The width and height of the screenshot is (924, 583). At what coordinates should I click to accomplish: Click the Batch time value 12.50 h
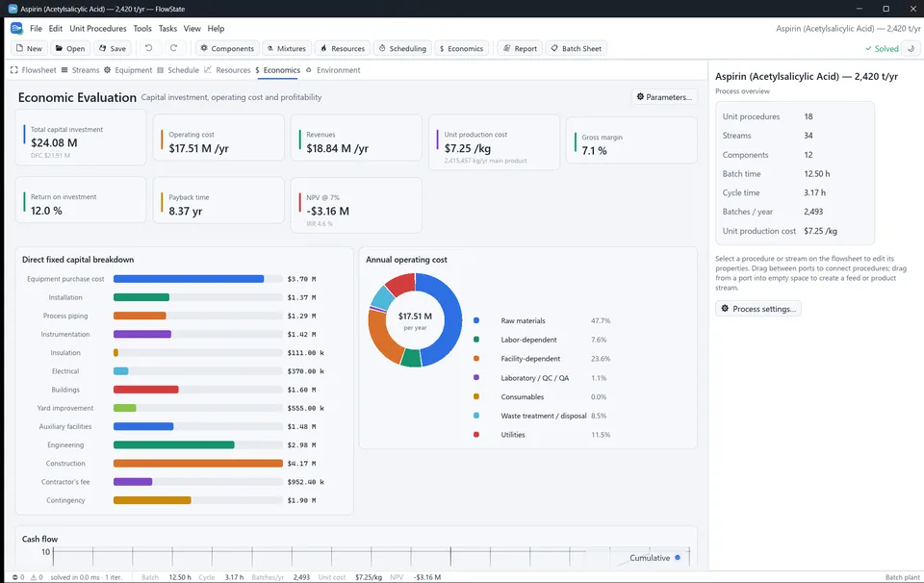click(x=817, y=174)
